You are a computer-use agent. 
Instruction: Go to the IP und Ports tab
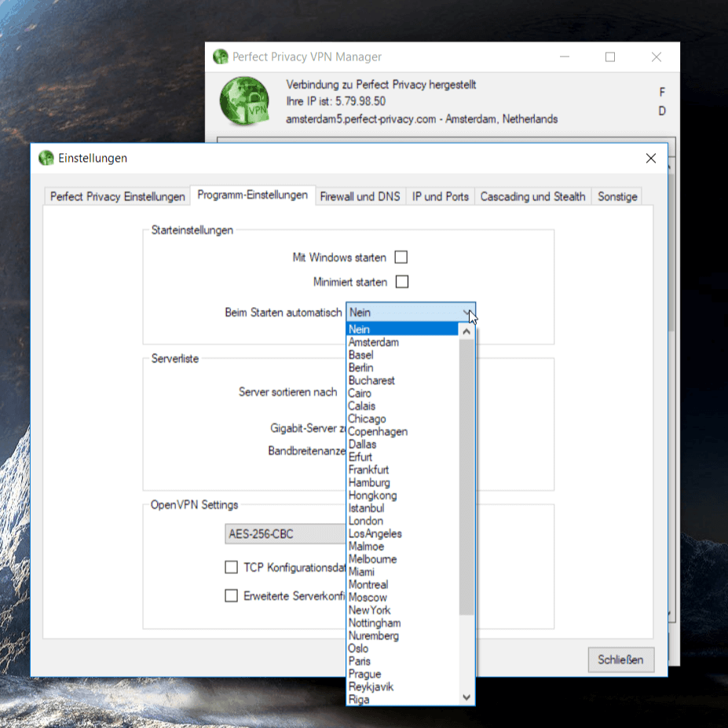pos(440,196)
